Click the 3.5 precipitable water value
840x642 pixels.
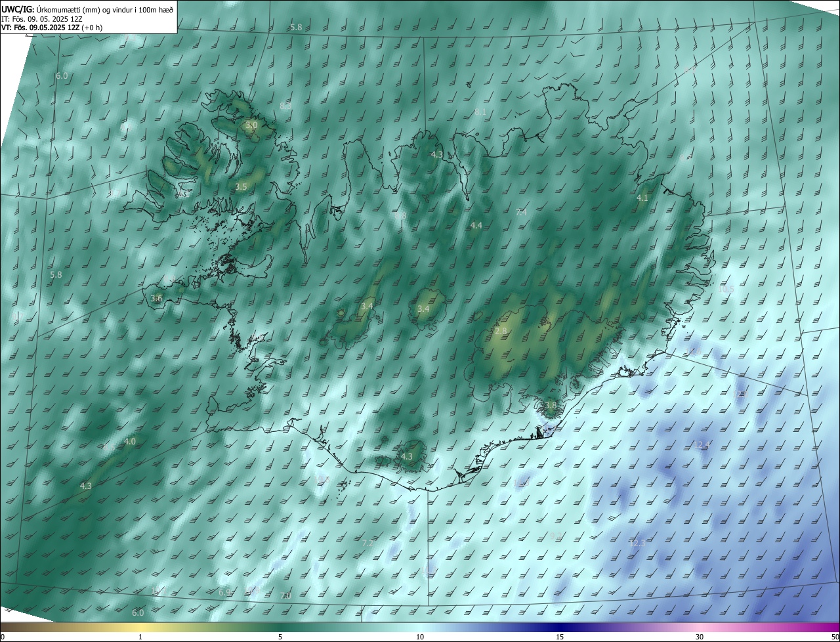(x=241, y=186)
